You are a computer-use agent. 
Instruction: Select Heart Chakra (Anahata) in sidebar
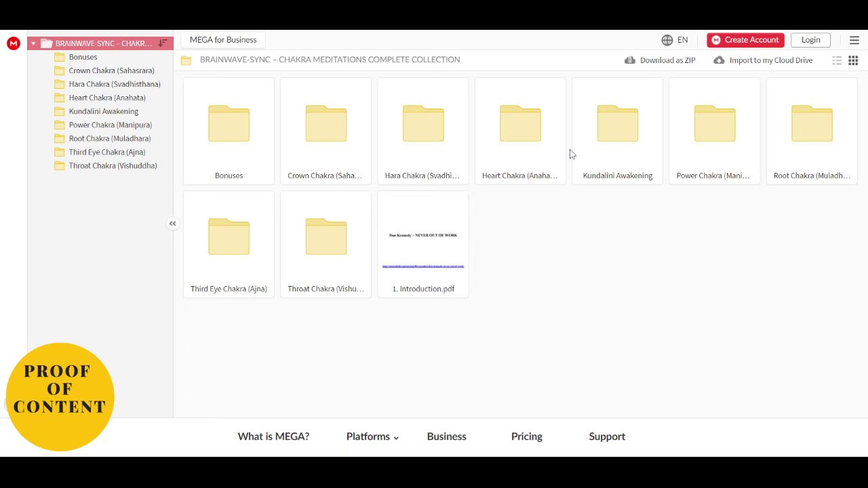coord(107,98)
